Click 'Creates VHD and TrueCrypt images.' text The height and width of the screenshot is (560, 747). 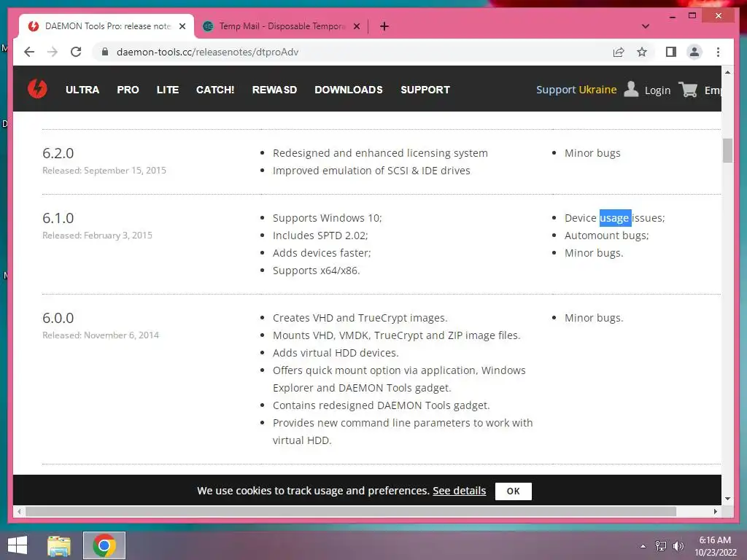360,318
